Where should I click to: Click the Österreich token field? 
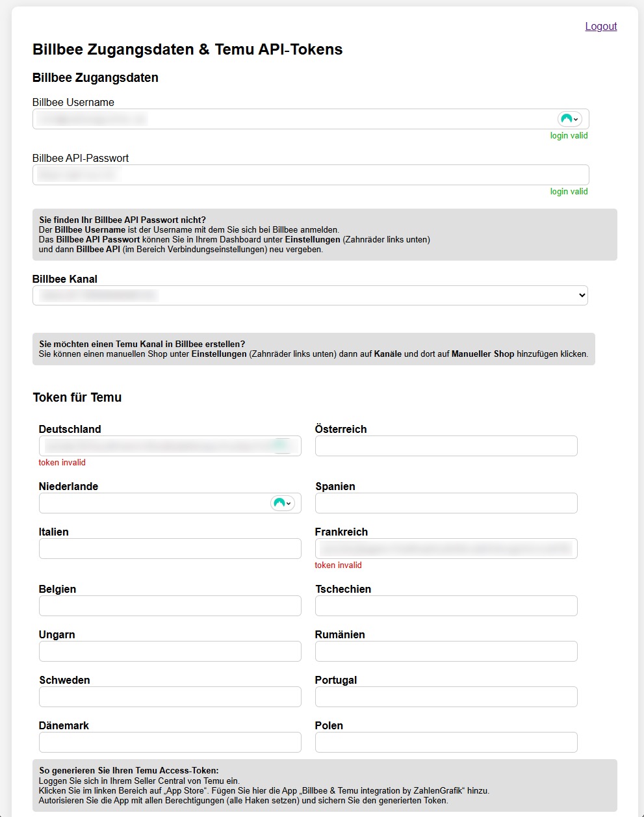[x=446, y=446]
